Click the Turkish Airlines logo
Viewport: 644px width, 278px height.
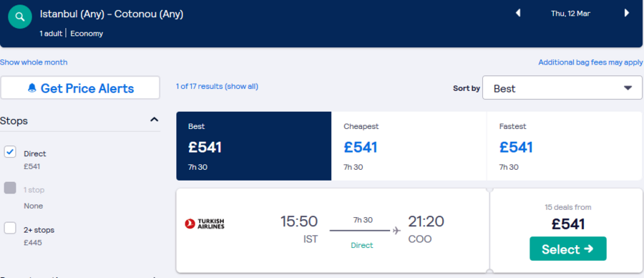pyautogui.click(x=205, y=224)
